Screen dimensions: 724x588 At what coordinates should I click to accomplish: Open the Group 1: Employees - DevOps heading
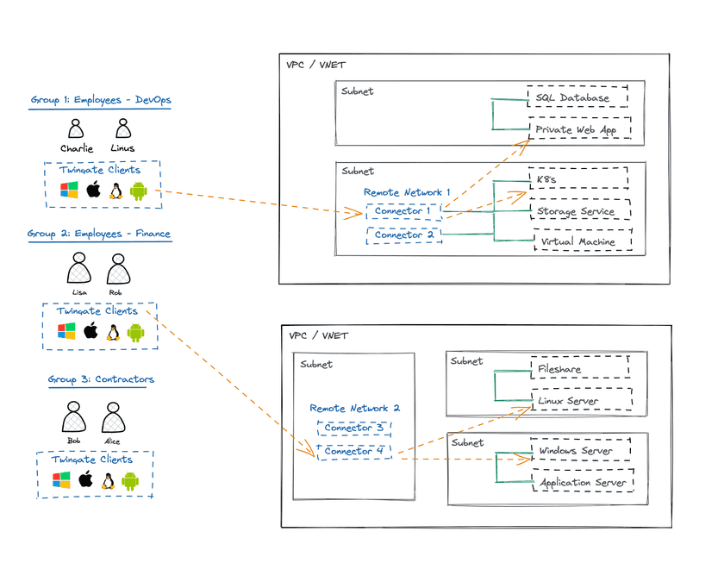tap(101, 100)
